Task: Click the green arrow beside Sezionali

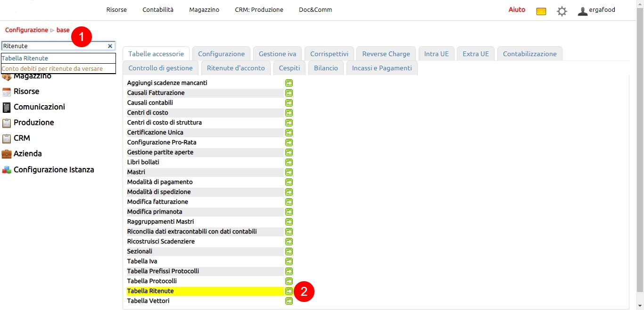Action: point(289,251)
